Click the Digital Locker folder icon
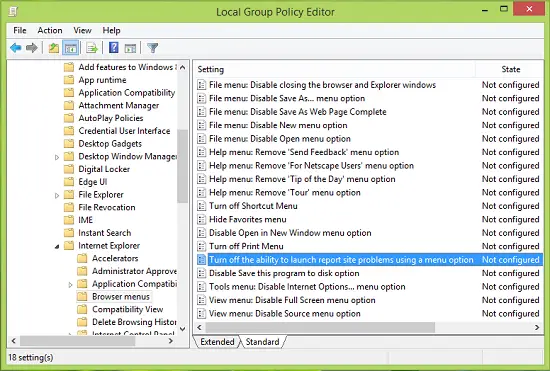Image resolution: width=550 pixels, height=371 pixels. [69, 169]
